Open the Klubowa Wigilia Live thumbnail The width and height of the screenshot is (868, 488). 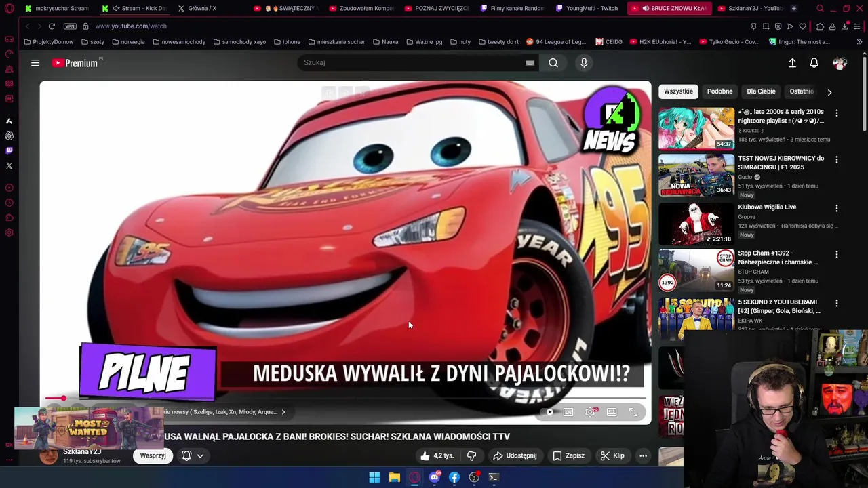click(696, 224)
